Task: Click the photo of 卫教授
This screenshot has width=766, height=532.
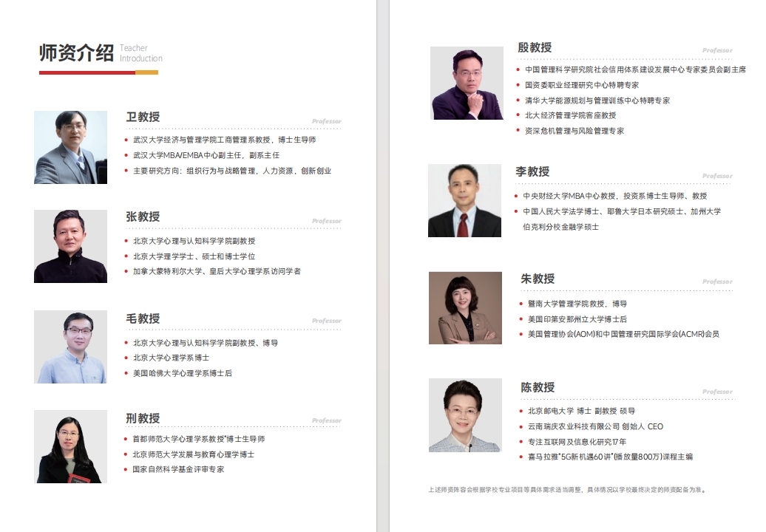Action: (70, 147)
